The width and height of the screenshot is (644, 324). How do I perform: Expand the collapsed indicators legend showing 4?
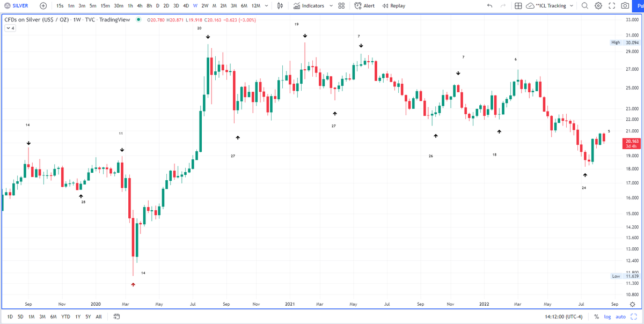coord(10,28)
